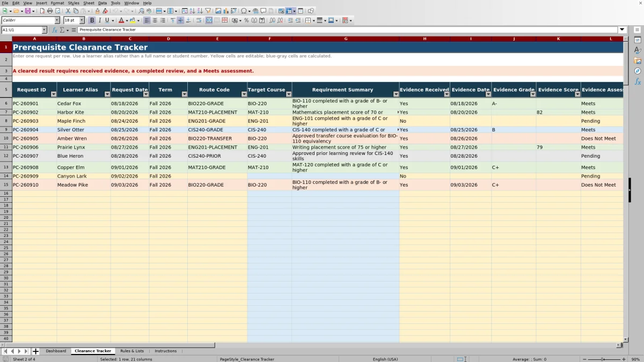This screenshot has height=362, width=644.
Task: Open the sidebar Gallery icon
Action: (x=638, y=61)
